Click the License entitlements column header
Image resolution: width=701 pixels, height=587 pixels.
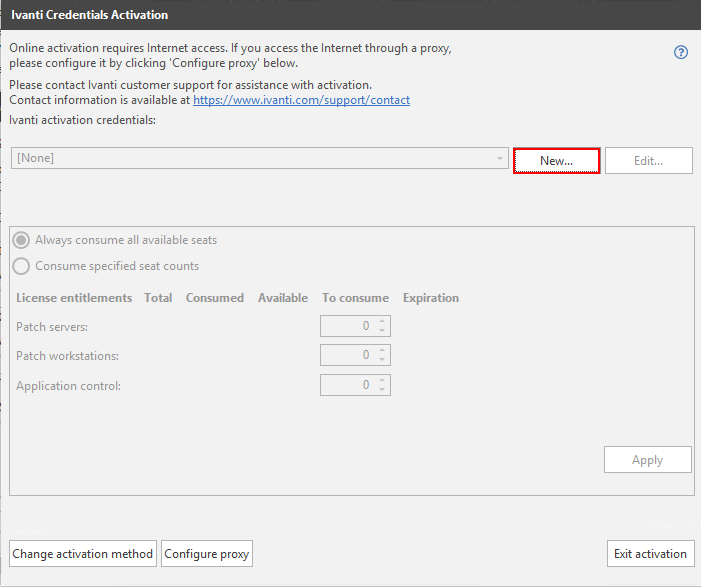[74, 298]
